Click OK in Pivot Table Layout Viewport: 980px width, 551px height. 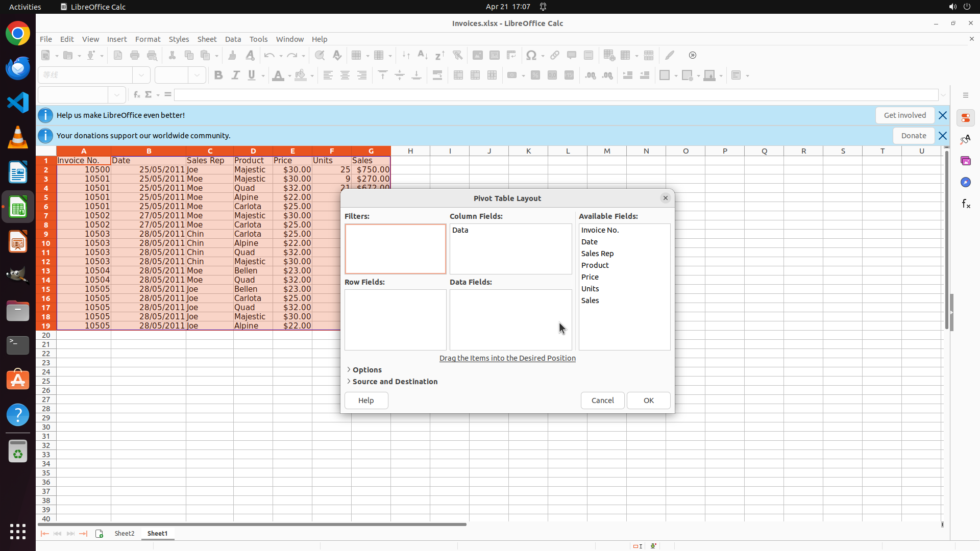(x=648, y=400)
